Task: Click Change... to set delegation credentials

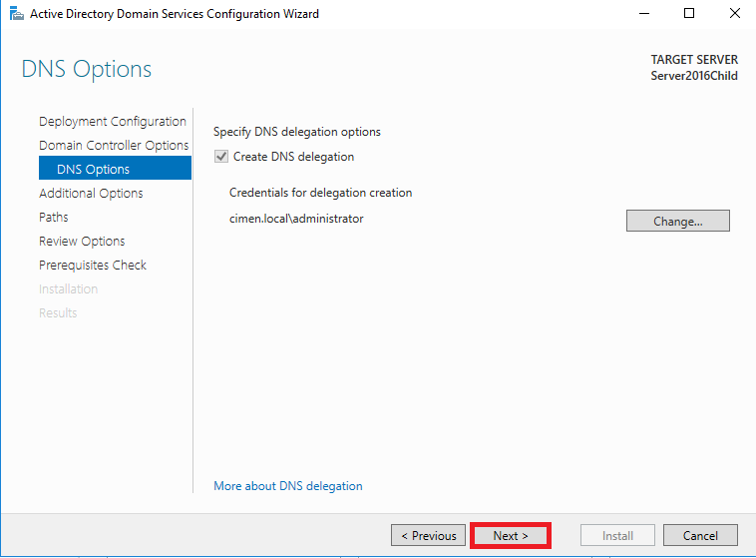Action: coord(678,221)
